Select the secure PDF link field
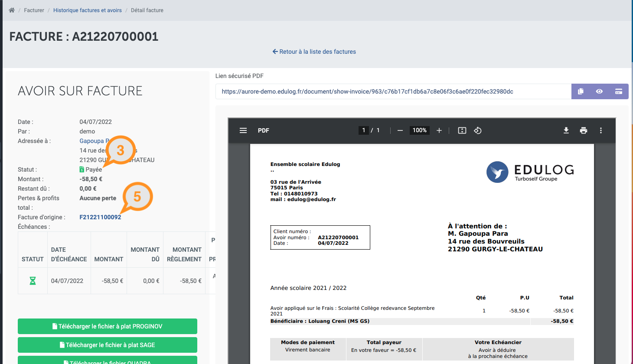 (x=393, y=91)
